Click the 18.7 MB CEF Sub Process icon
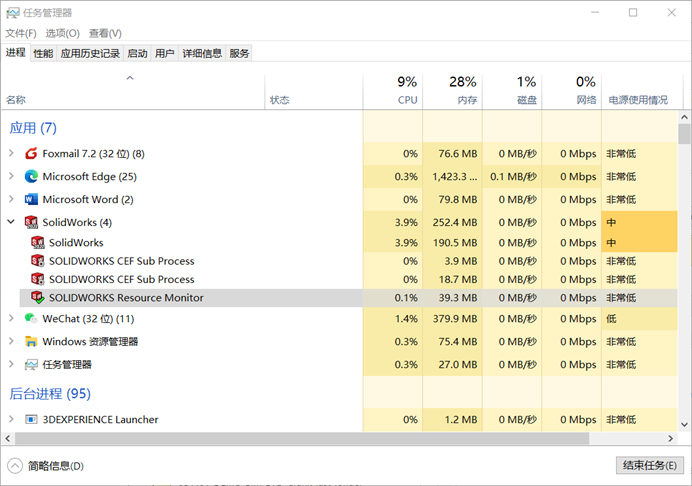 click(38, 279)
